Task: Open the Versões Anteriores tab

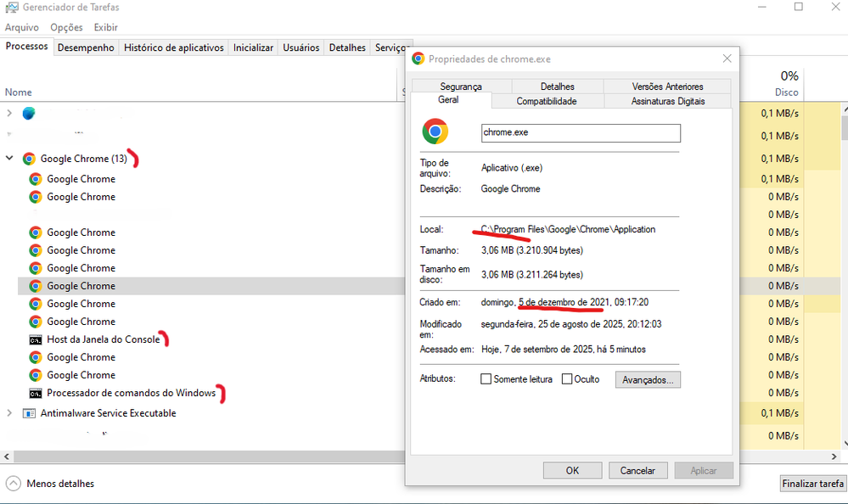Action: point(667,87)
